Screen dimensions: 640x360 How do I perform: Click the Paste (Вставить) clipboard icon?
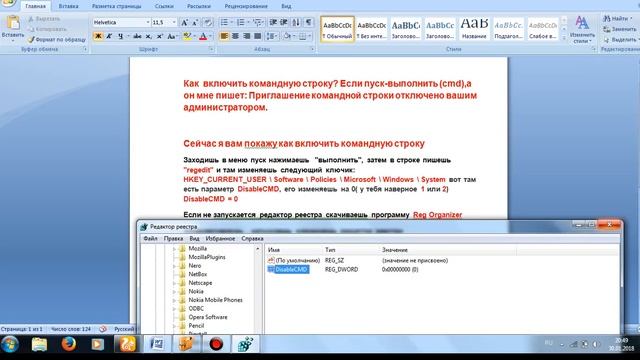(13, 23)
